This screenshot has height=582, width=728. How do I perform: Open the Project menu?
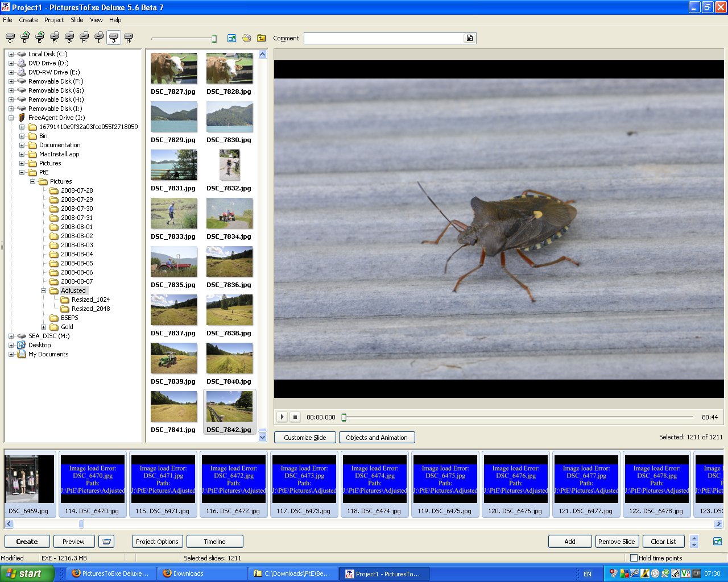click(54, 20)
